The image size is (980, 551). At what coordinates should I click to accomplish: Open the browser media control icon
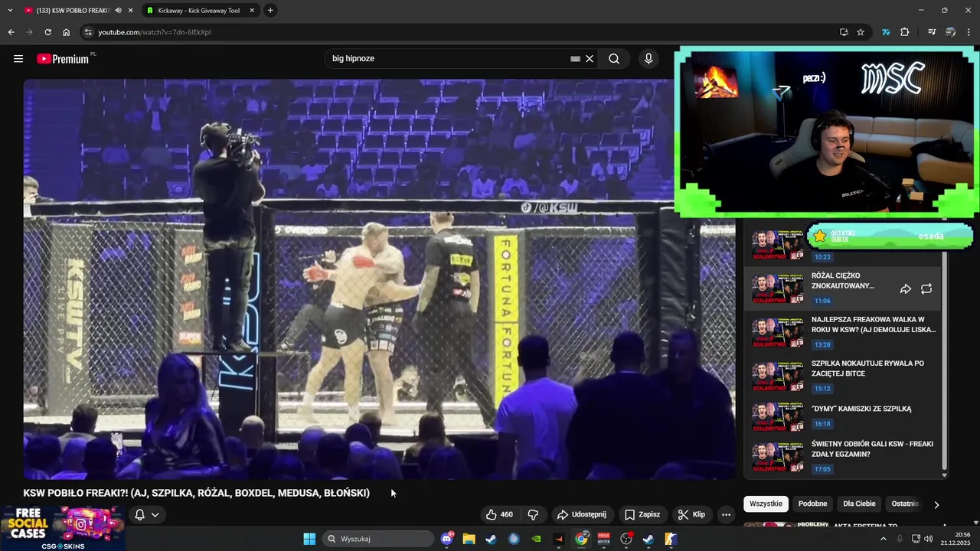click(931, 32)
